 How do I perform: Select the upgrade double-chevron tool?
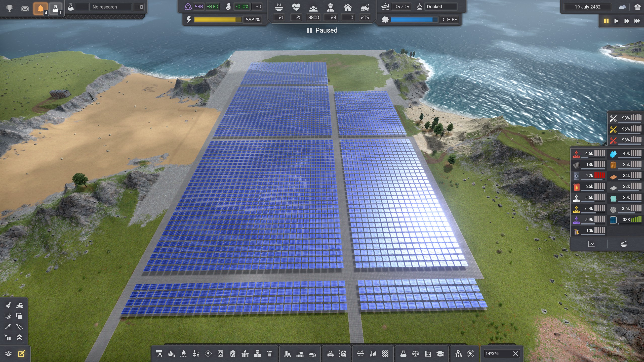(x=19, y=338)
